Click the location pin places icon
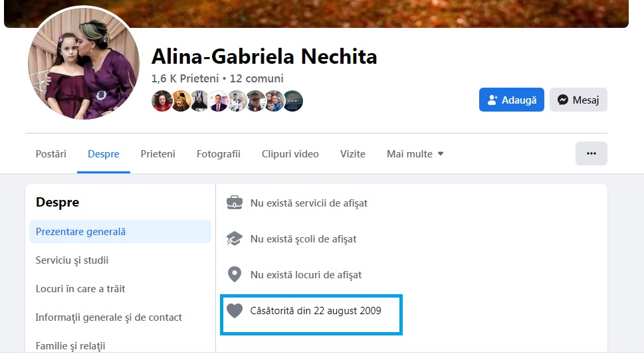Viewport: 644px width, 354px height. click(x=234, y=274)
